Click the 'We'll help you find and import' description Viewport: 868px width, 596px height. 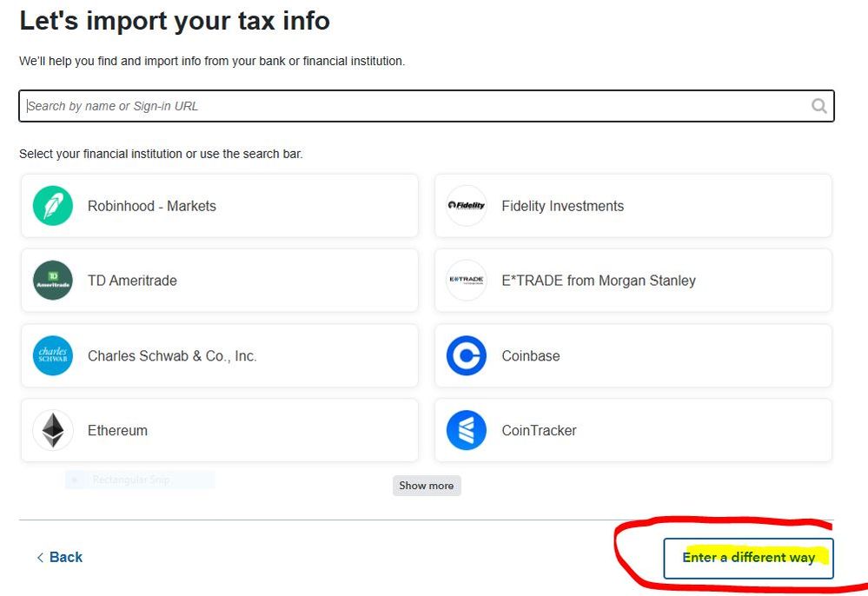pos(212,62)
